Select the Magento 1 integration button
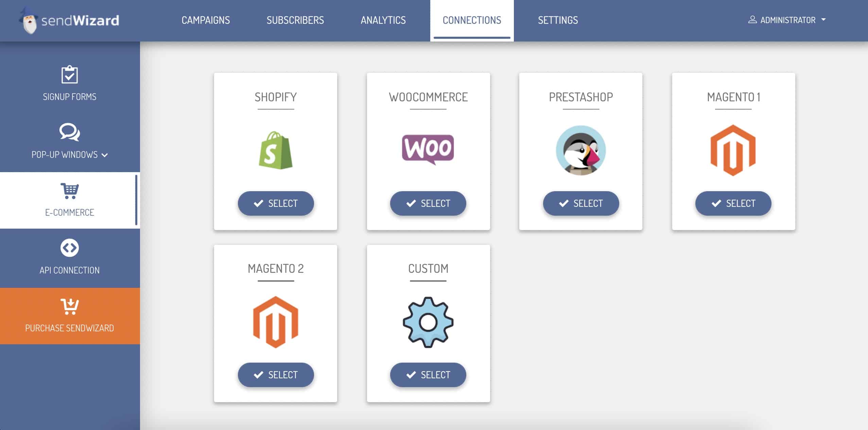The width and height of the screenshot is (868, 430). (733, 203)
